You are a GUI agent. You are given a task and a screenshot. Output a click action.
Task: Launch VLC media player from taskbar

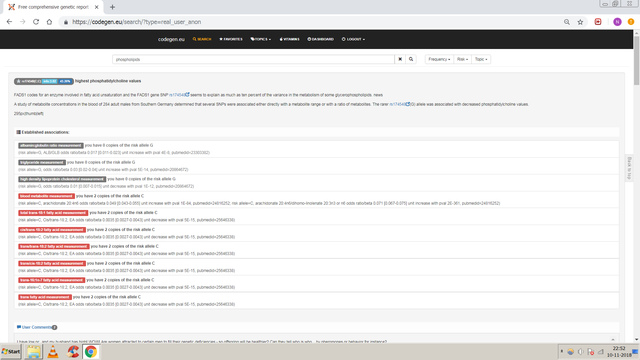coord(53,351)
